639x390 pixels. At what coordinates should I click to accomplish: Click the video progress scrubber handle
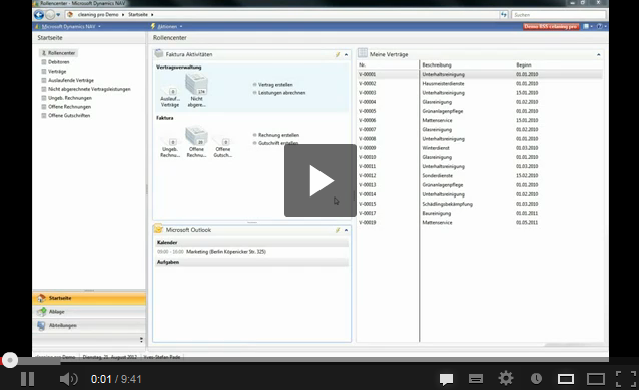(10, 360)
